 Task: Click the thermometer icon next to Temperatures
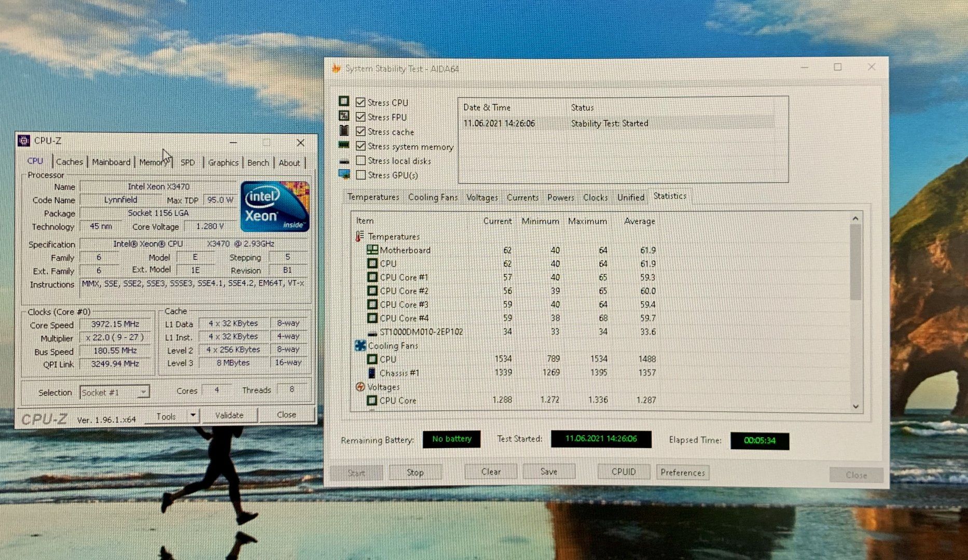[359, 236]
